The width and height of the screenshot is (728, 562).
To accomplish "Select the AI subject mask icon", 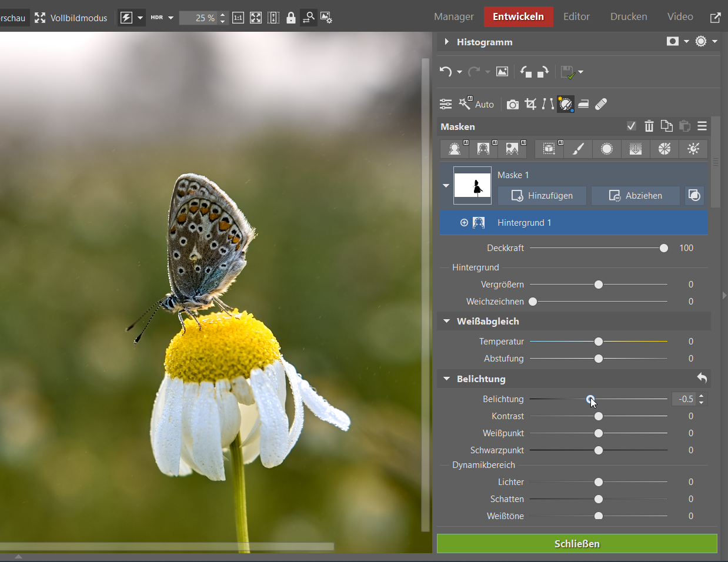I will tap(455, 149).
